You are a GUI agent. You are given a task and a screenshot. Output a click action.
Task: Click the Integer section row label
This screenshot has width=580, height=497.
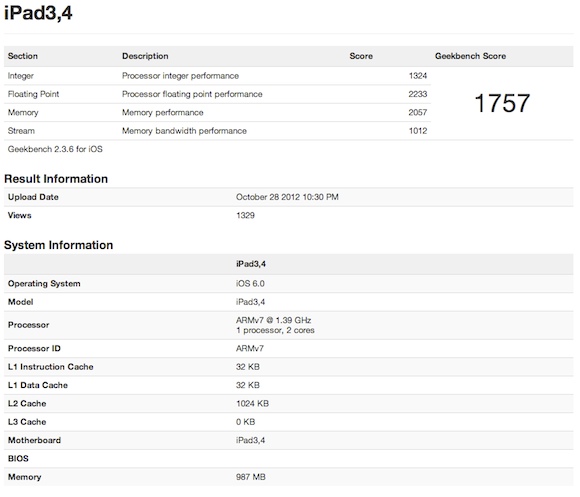(x=21, y=76)
